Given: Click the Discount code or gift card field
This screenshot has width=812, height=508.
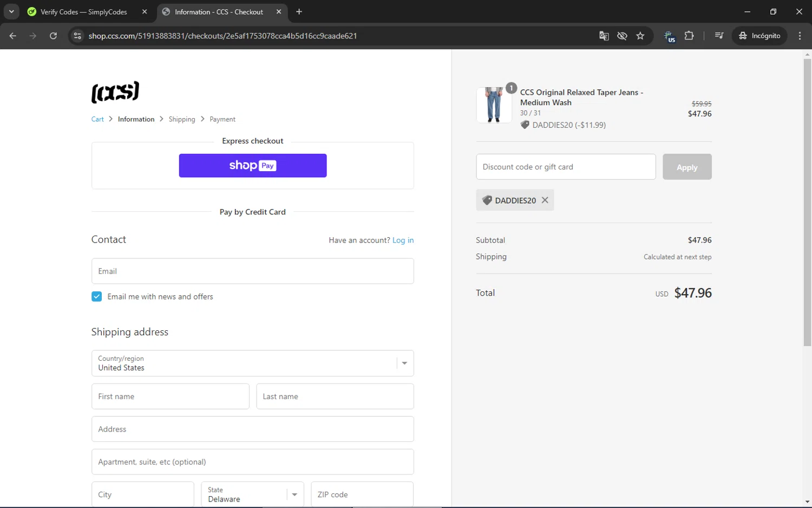Looking at the screenshot, I should [x=566, y=167].
